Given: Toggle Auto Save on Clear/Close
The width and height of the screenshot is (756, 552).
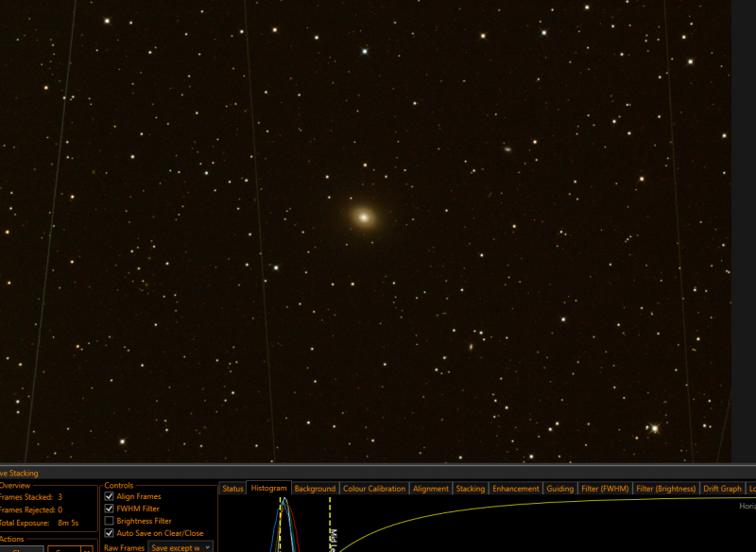Looking at the screenshot, I should pyautogui.click(x=109, y=533).
